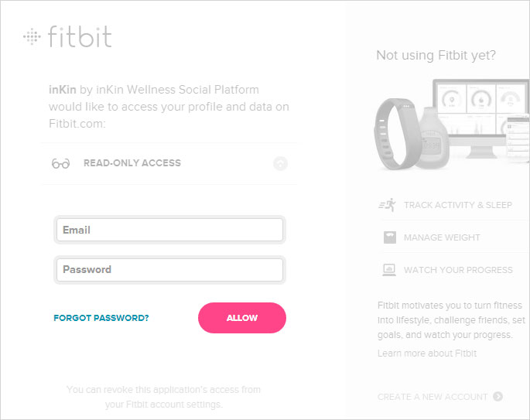Focus the Password input field
Image resolution: width=530 pixels, height=420 pixels.
tap(169, 270)
